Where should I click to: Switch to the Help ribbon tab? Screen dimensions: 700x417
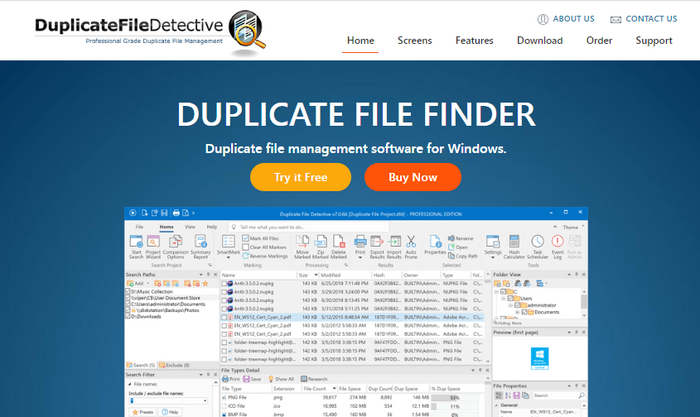pyautogui.click(x=212, y=227)
